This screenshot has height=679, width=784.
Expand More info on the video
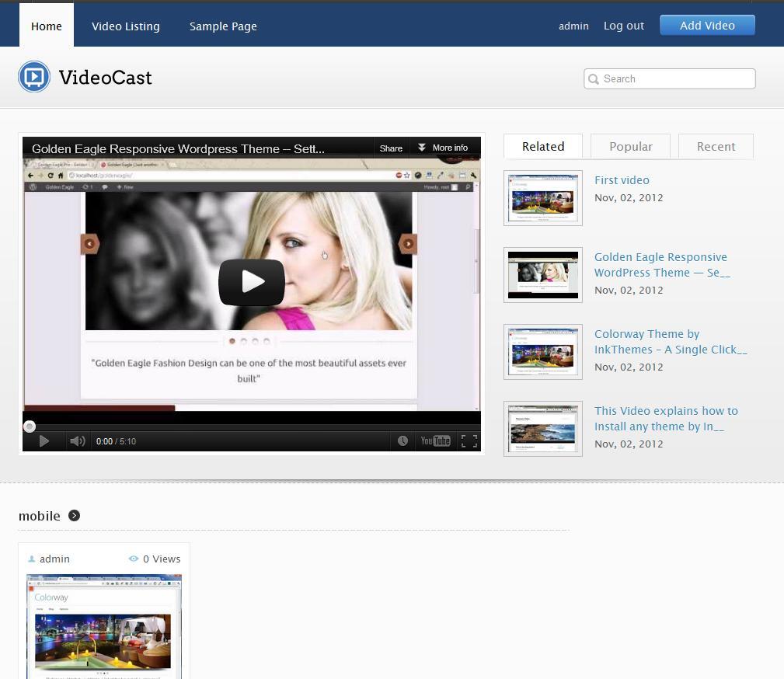click(443, 148)
